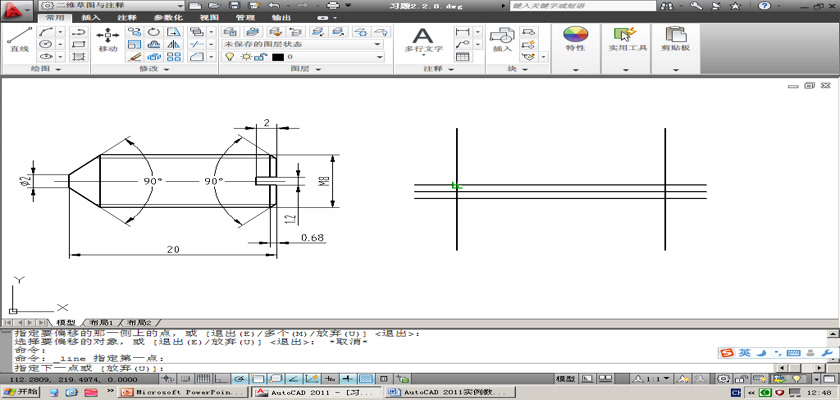Click the Table tool icon

point(462,56)
